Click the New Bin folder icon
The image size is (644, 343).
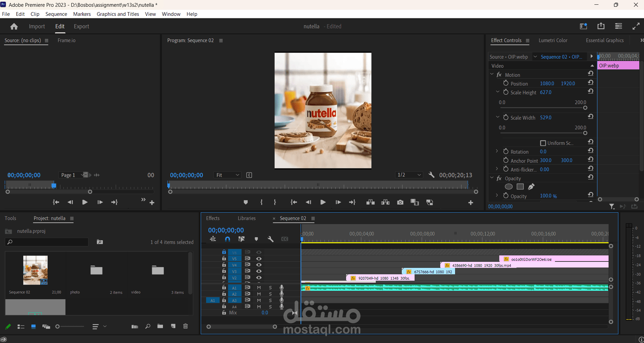pyautogui.click(x=160, y=326)
